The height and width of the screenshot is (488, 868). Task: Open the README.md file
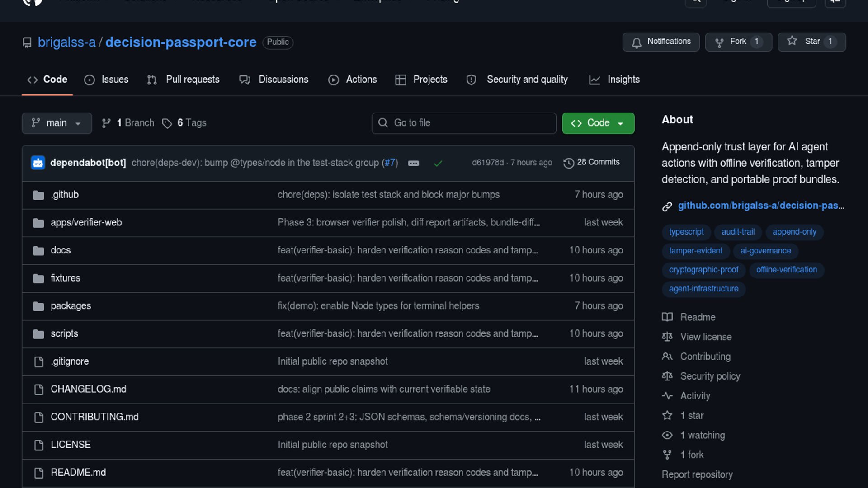tap(78, 472)
